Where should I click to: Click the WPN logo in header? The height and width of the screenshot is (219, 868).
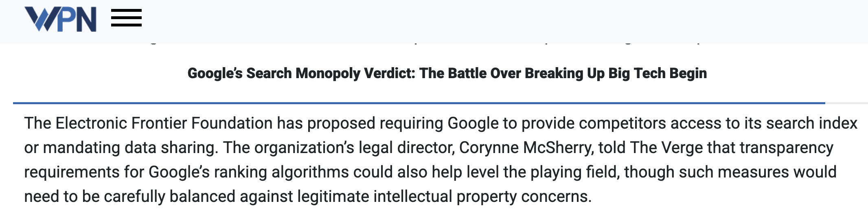tap(60, 19)
